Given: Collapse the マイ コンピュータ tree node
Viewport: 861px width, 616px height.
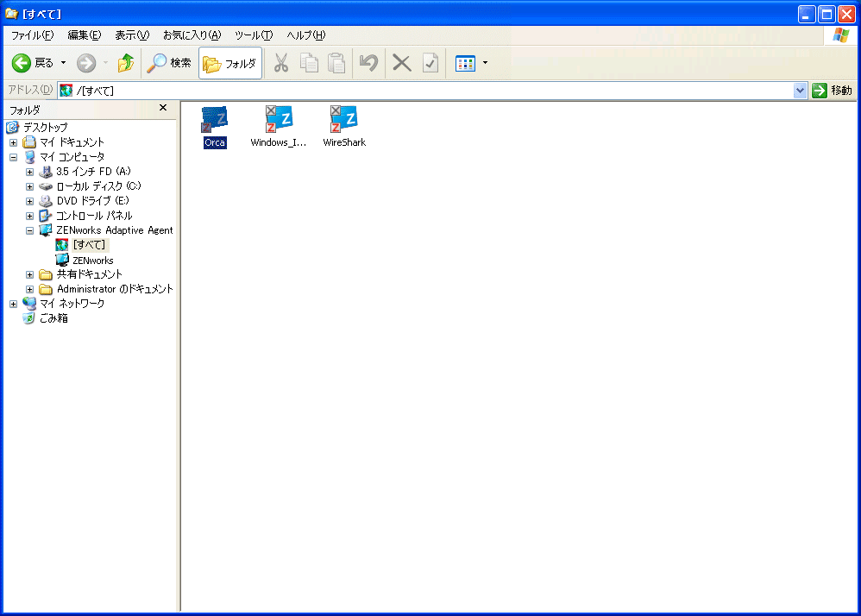Looking at the screenshot, I should (x=14, y=158).
